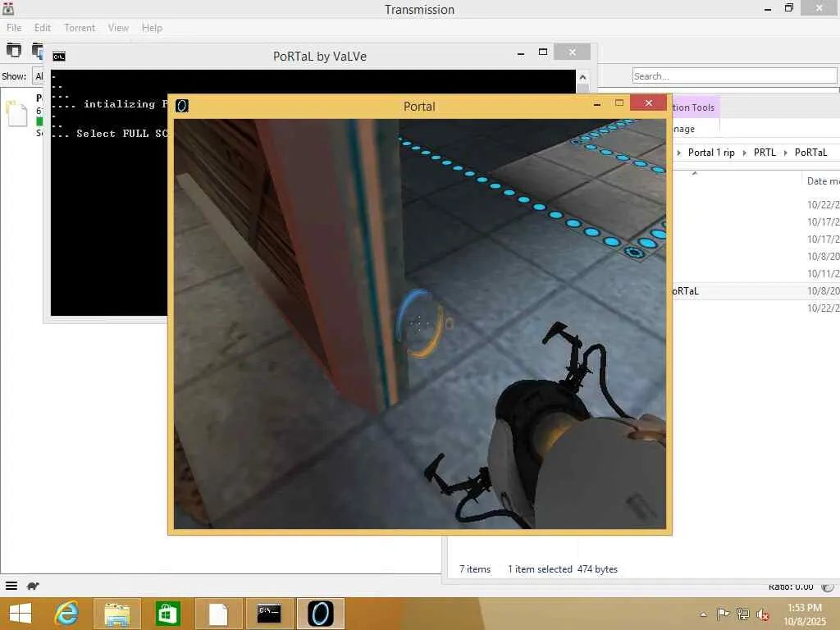Click '1 item selected 474 bytes' status text
The image size is (840, 630).
pyautogui.click(x=563, y=569)
